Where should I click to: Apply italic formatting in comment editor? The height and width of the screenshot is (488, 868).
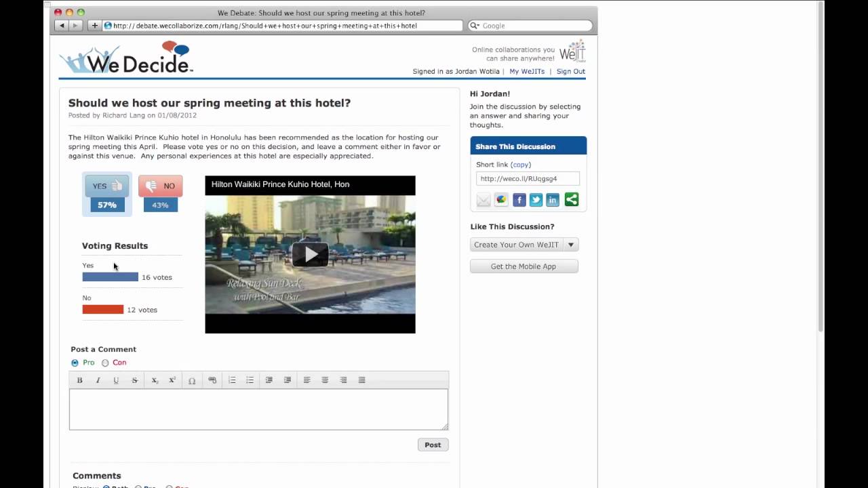pyautogui.click(x=98, y=380)
